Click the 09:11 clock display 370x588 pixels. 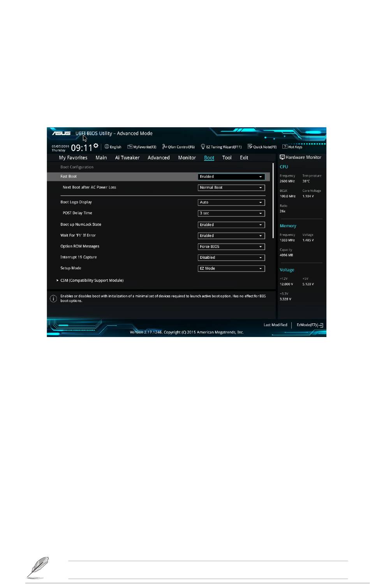coord(82,148)
